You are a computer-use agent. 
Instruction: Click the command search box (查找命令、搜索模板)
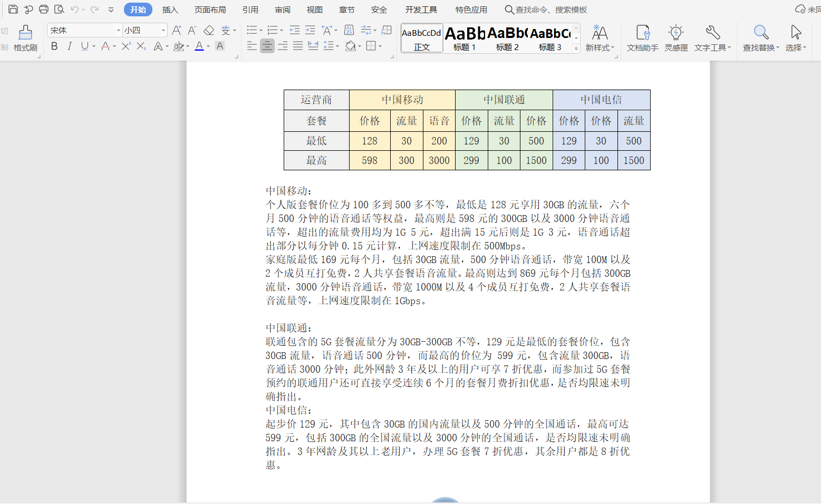coord(546,9)
